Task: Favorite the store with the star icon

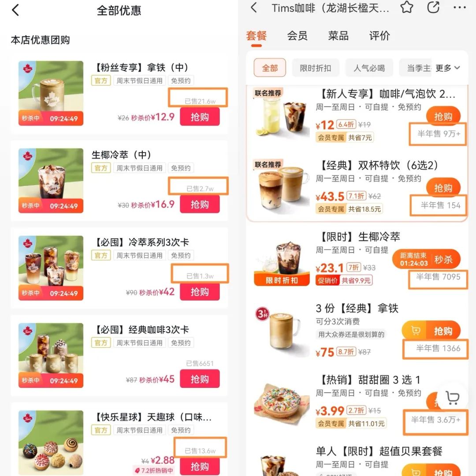Action: [x=406, y=7]
